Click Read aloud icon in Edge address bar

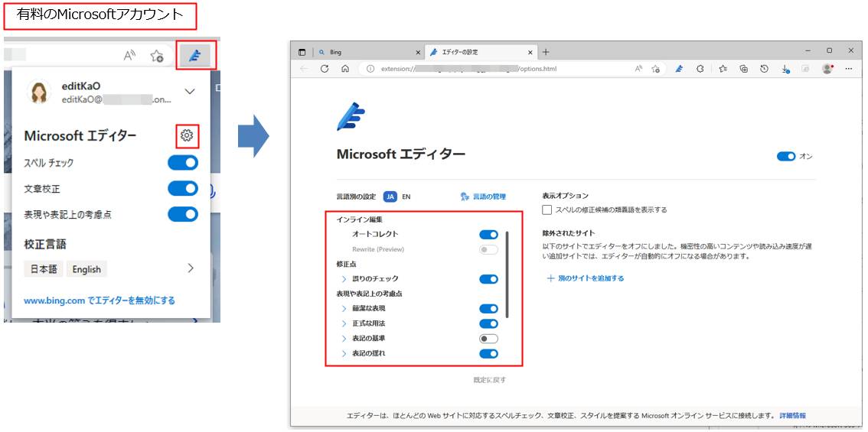coord(638,69)
